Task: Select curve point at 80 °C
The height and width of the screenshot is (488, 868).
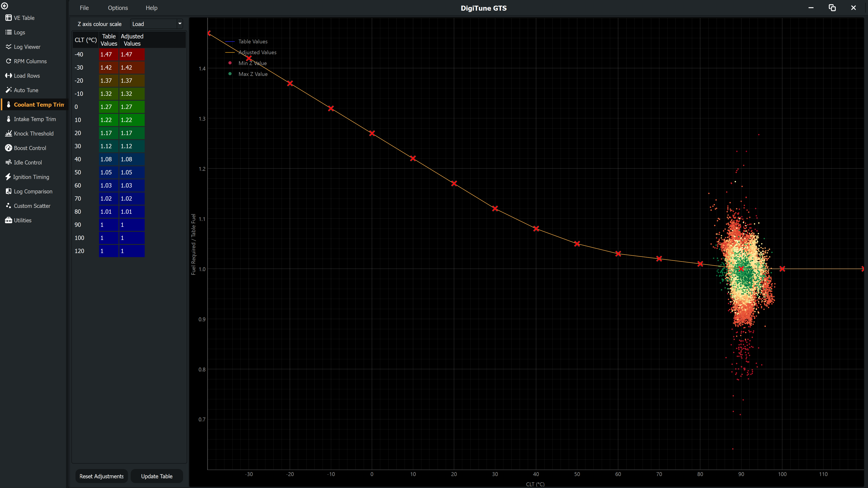Action: (700, 264)
